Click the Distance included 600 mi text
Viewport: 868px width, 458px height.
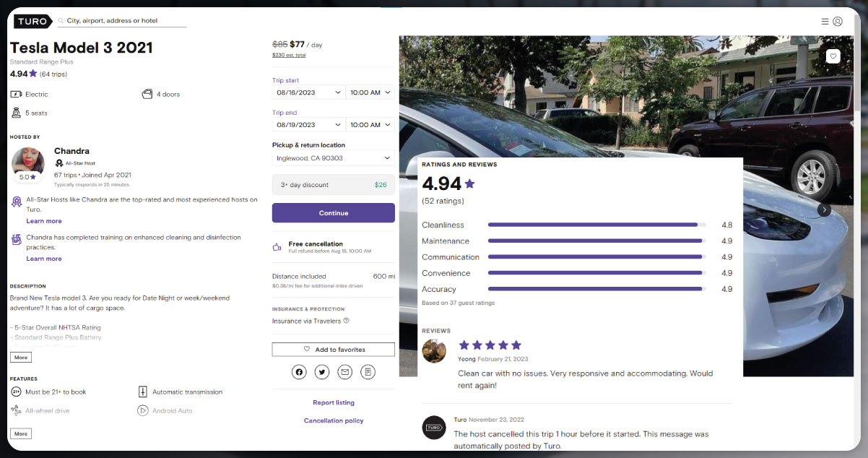coord(334,276)
